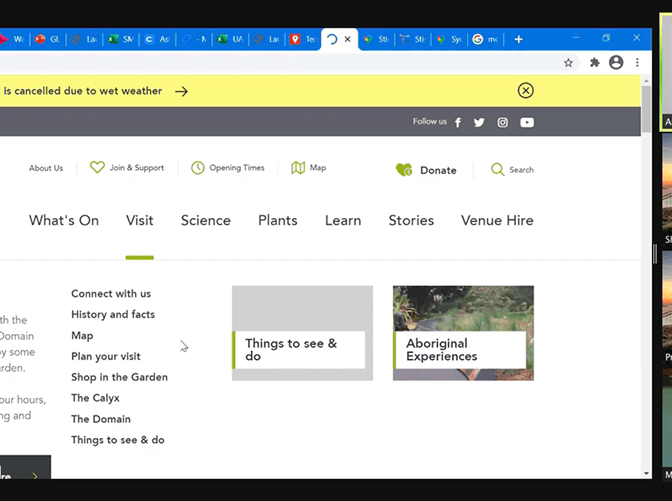
Task: Open a new browser tab
Action: tap(518, 39)
